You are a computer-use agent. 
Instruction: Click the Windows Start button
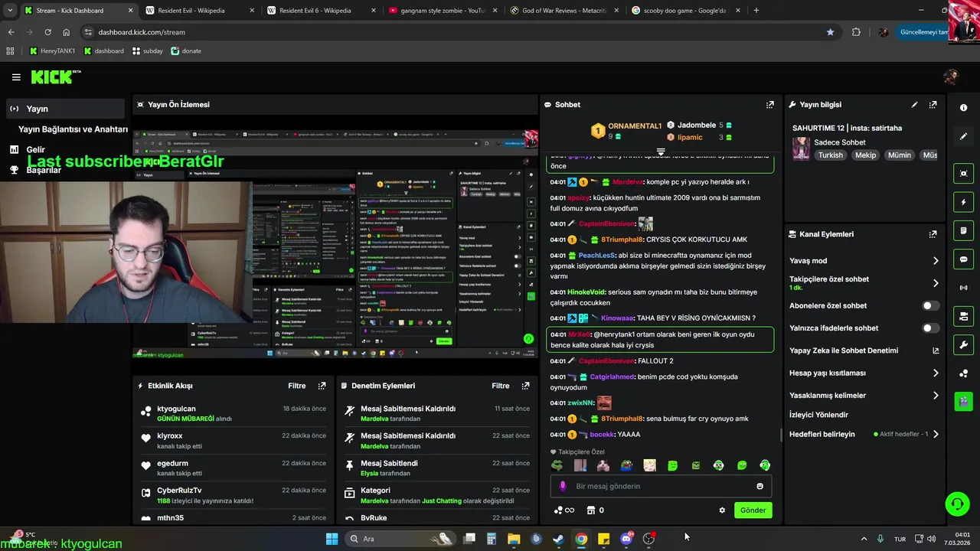coord(332,539)
